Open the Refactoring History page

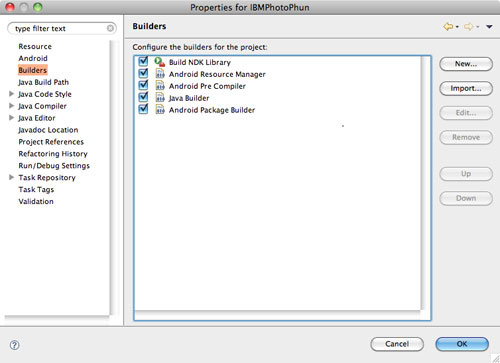(53, 154)
